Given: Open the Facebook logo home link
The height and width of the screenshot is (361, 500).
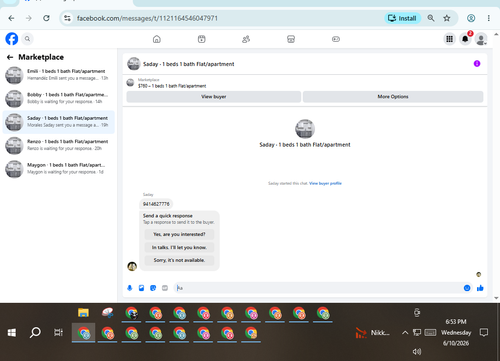Looking at the screenshot, I should (12, 39).
